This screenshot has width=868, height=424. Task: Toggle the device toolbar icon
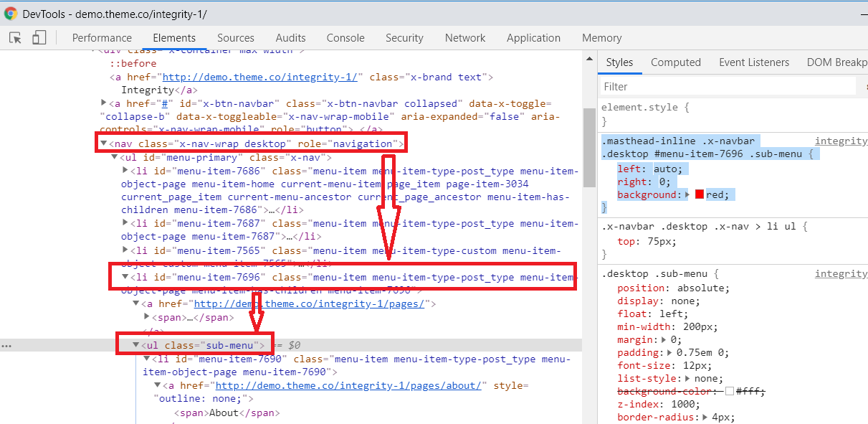click(x=39, y=38)
